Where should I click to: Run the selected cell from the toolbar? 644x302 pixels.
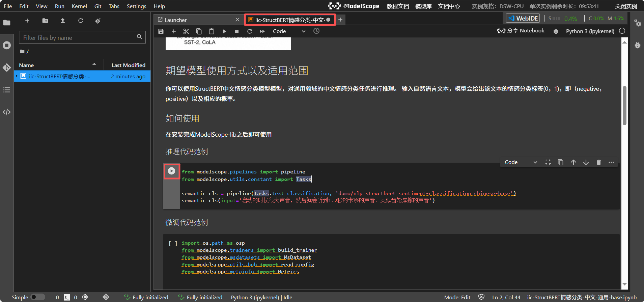224,31
